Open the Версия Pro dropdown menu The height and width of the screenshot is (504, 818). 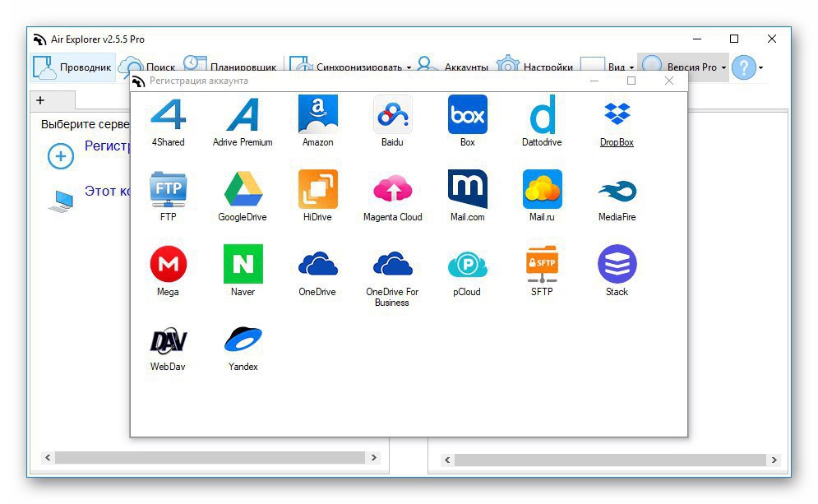683,67
